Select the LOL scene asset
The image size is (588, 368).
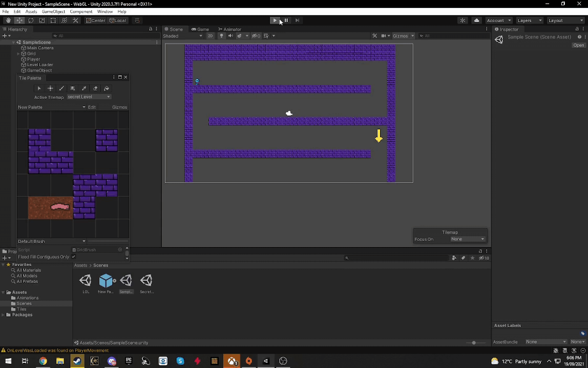86,283
